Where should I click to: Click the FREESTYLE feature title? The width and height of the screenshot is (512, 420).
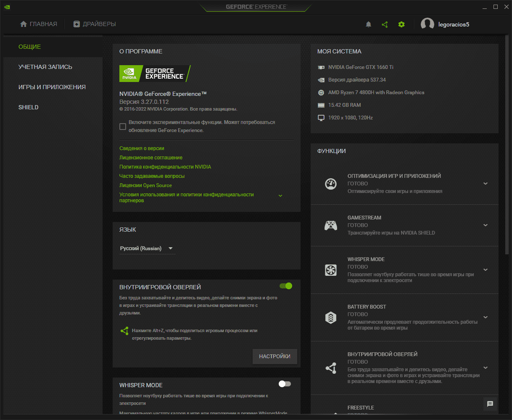[x=361, y=408]
